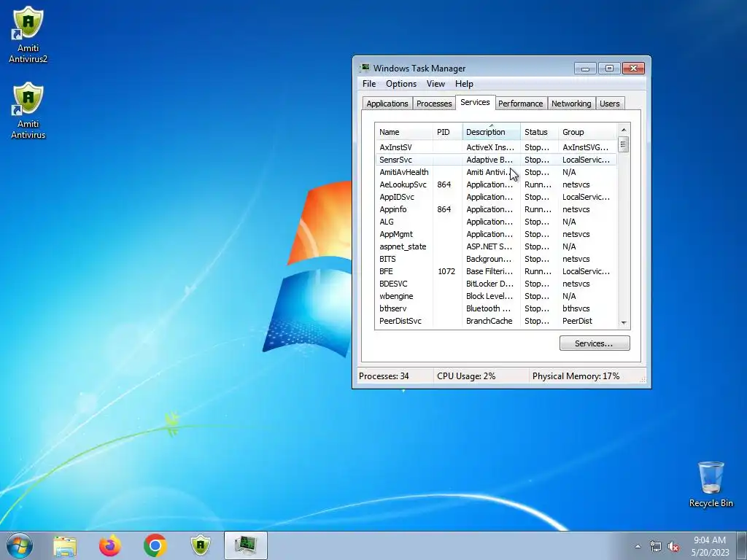Image resolution: width=747 pixels, height=560 pixels.
Task: Open the clock and date display
Action: pyautogui.click(x=710, y=545)
